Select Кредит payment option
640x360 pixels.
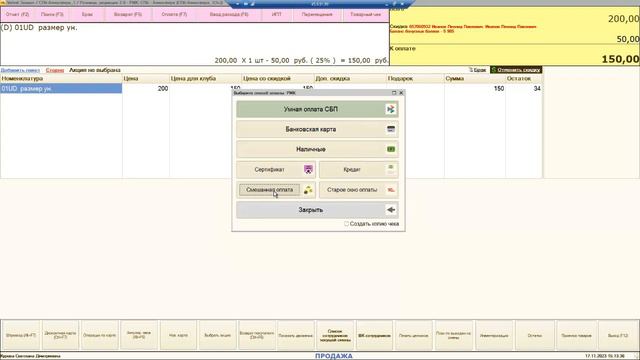[358, 169]
